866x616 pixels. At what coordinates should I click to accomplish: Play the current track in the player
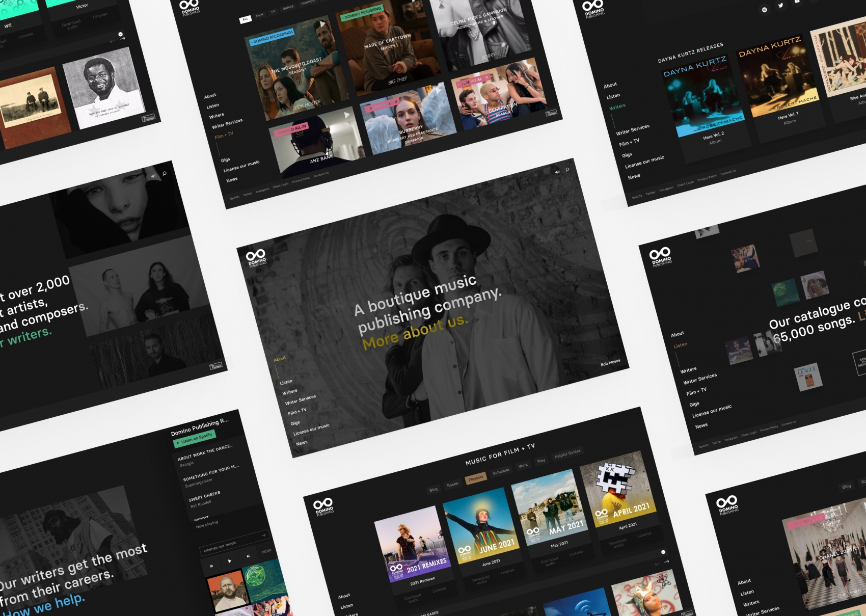[x=230, y=561]
